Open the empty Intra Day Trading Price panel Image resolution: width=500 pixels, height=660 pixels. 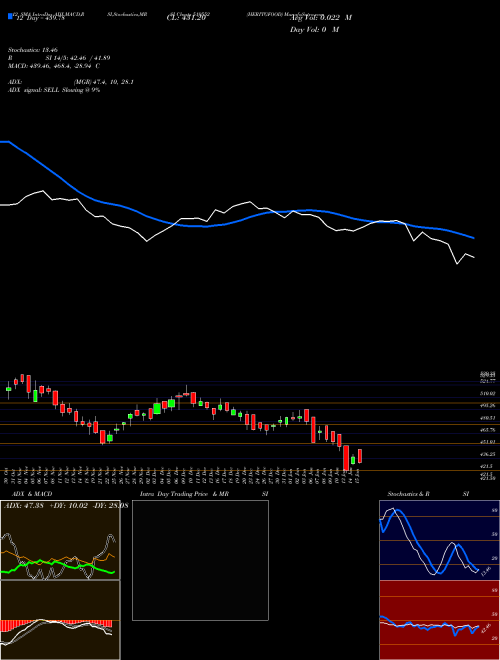click(x=200, y=560)
